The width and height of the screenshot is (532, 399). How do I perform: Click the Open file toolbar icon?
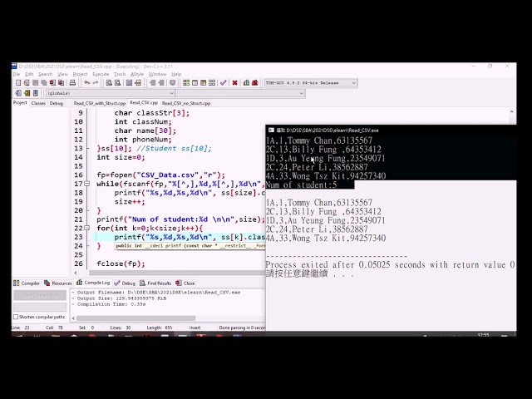(x=27, y=83)
